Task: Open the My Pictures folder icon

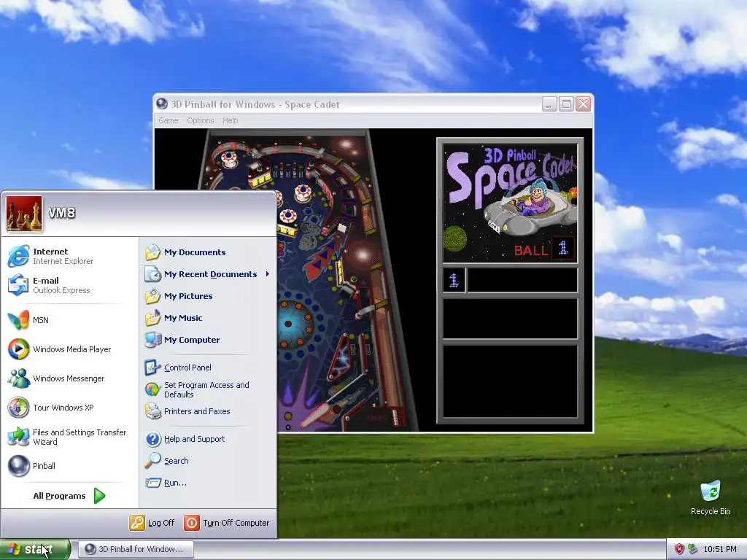Action: point(153,296)
